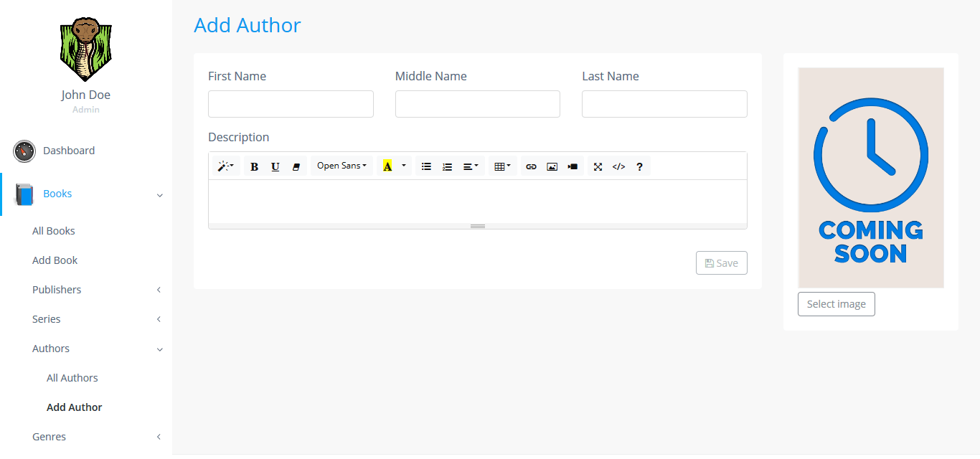Toggle underline formatting in the editor toolbar

pyautogui.click(x=275, y=166)
